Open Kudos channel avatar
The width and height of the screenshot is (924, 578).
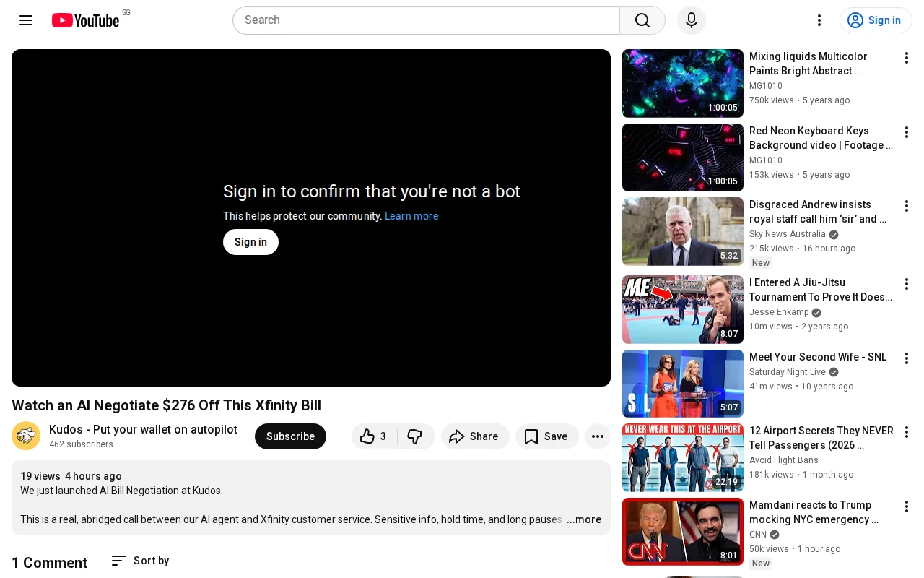(x=26, y=436)
